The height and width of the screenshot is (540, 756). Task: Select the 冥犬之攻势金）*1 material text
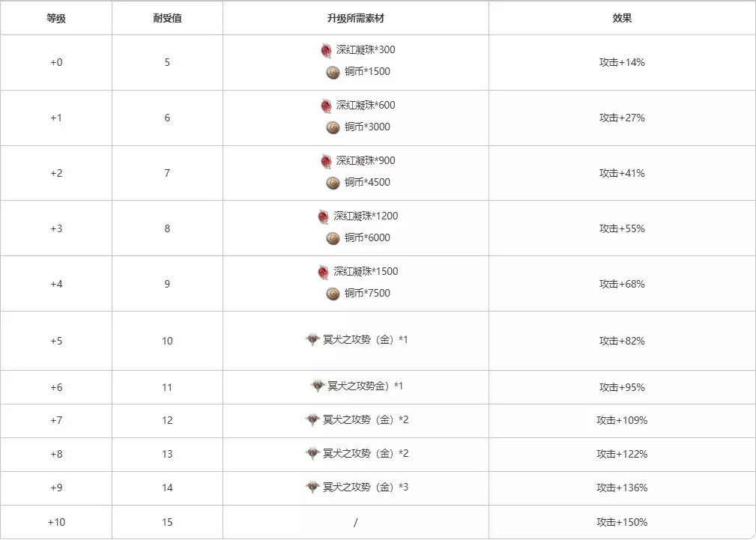coord(365,386)
